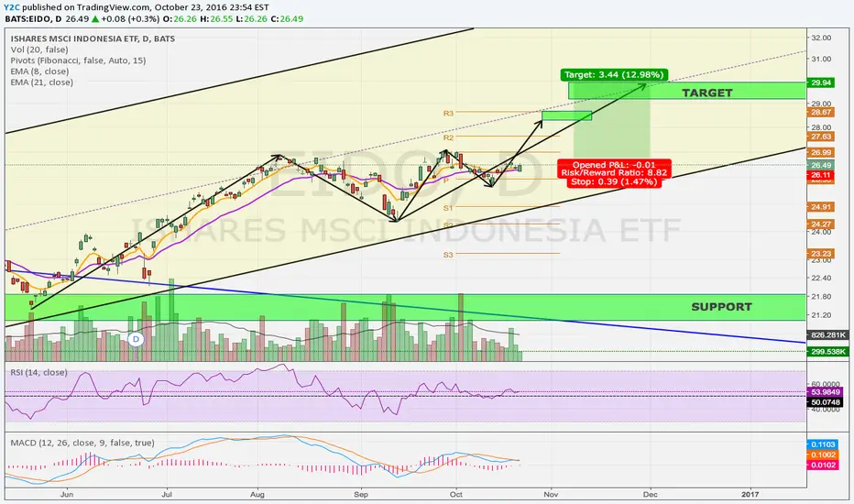Select the SUPPORT text annotation
This screenshot has height=504, width=854.
point(721,307)
